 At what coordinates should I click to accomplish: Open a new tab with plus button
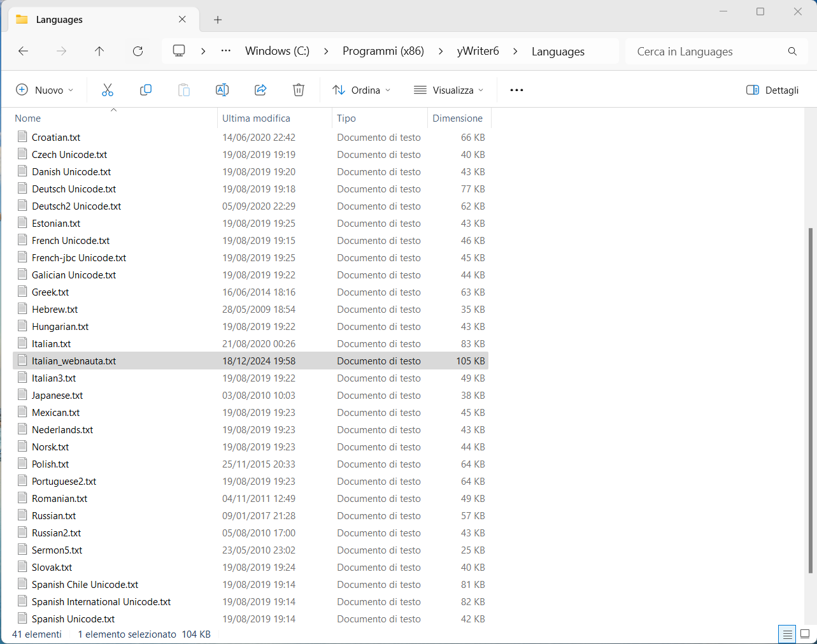[218, 20]
